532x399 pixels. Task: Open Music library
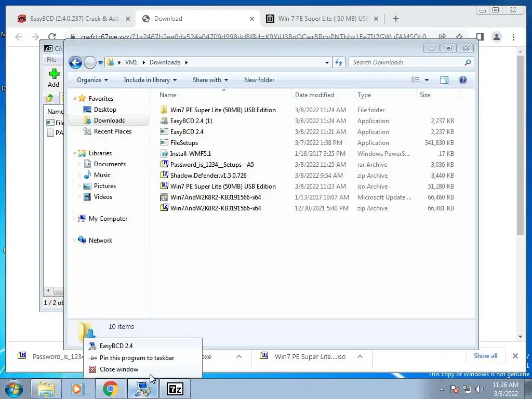pos(102,175)
